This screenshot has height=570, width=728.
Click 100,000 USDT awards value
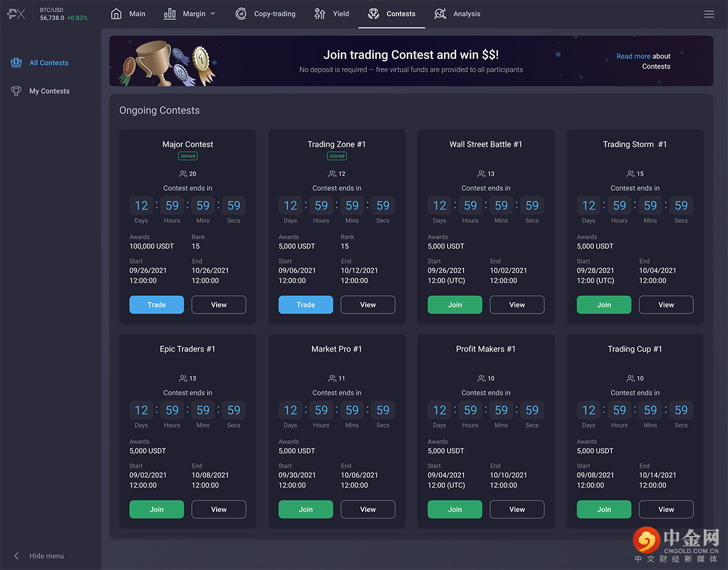[x=152, y=246]
